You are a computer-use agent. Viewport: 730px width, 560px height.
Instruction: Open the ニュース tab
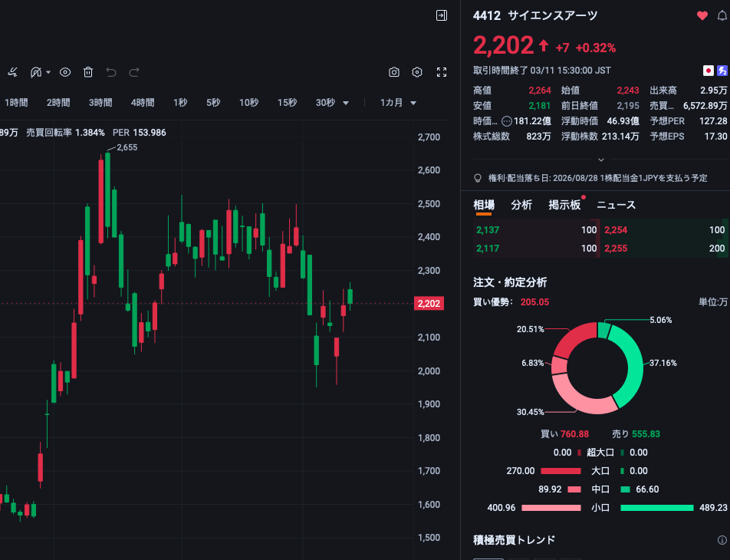(616, 205)
